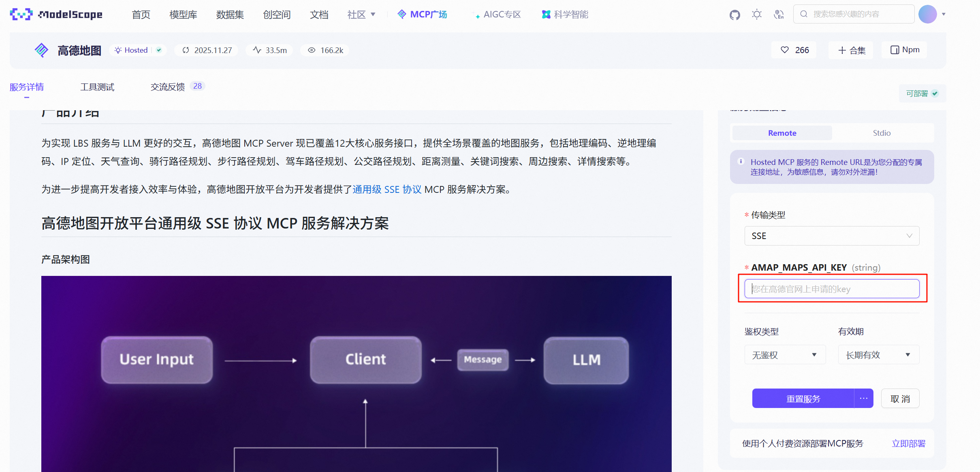Toggle light/dark theme sun icon
The image size is (980, 472).
[756, 15]
